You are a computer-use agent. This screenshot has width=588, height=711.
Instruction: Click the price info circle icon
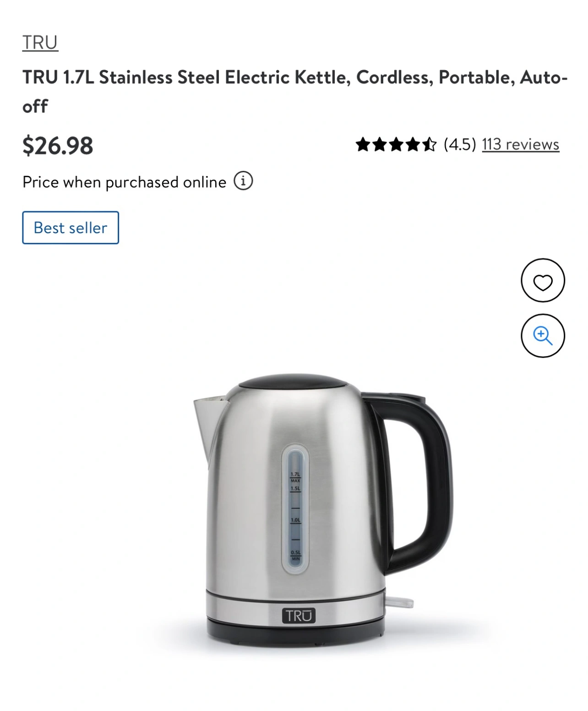click(243, 181)
